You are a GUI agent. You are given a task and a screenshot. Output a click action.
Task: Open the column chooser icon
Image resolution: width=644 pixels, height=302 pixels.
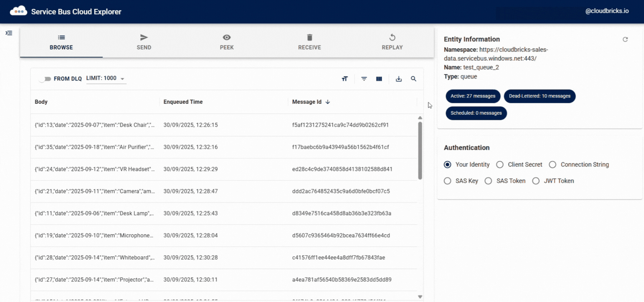(379, 79)
